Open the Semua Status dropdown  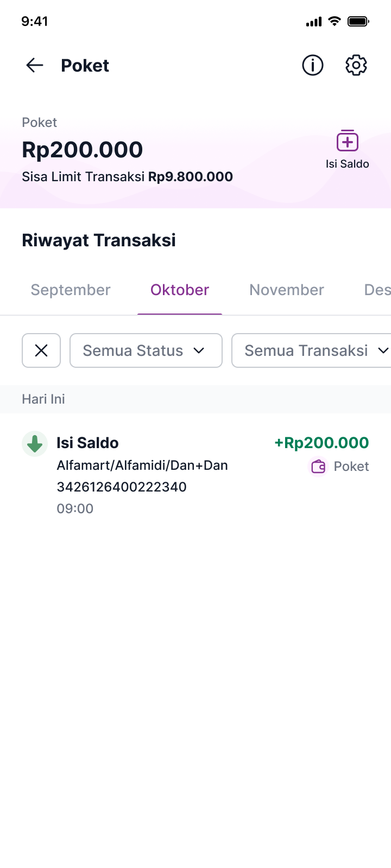[x=146, y=350]
